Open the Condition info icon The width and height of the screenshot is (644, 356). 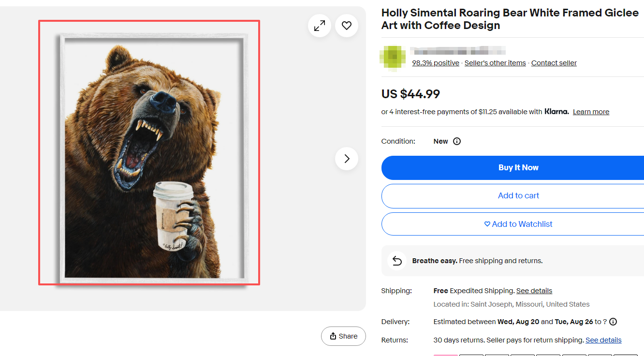[457, 141]
